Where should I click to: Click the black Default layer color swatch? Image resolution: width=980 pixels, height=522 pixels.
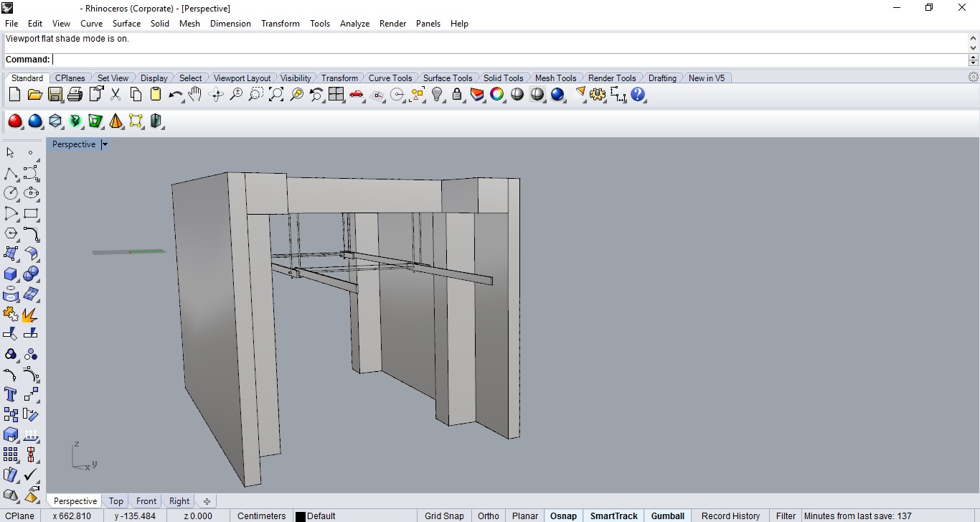[x=301, y=516]
